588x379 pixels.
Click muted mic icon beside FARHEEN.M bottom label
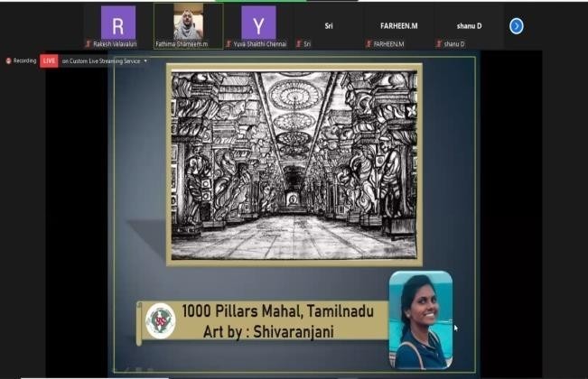[x=369, y=44]
